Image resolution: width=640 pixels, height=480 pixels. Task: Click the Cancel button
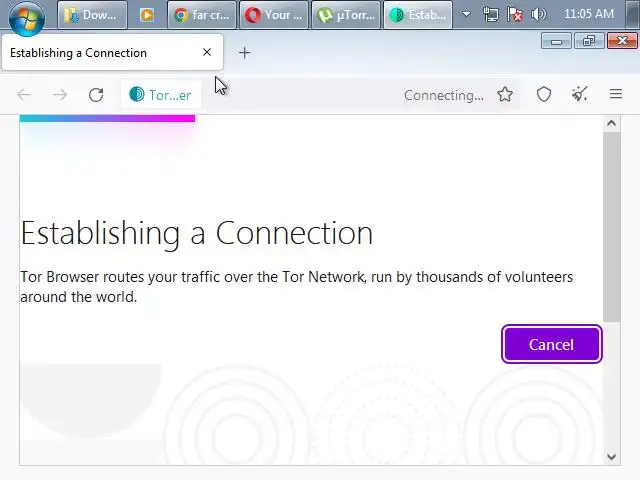tap(551, 344)
